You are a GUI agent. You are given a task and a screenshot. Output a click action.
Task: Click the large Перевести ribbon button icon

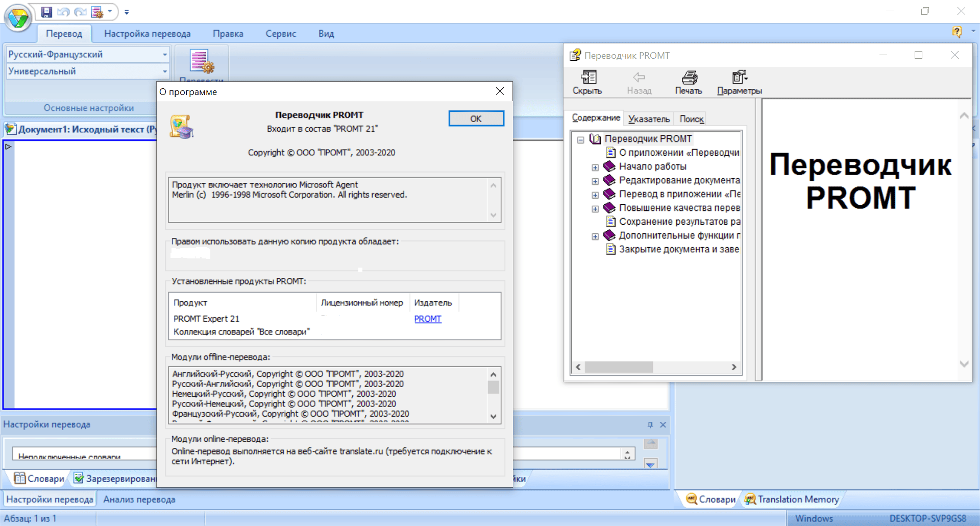pos(202,62)
